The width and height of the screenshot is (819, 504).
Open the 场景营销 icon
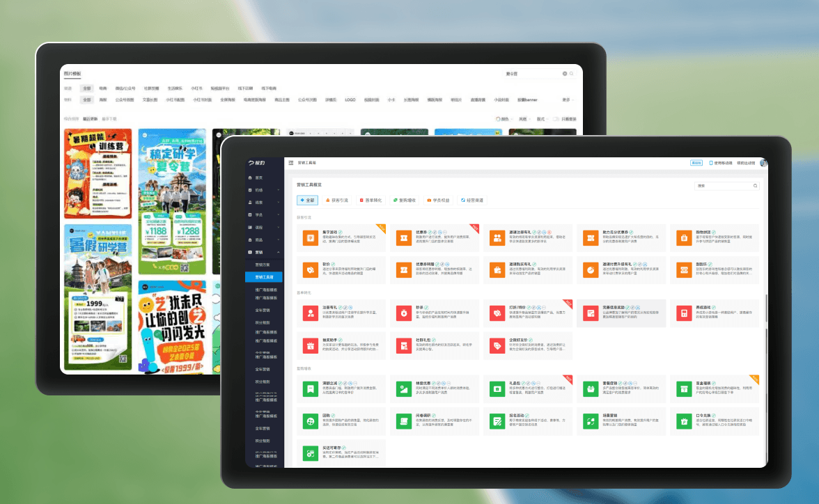tap(591, 421)
